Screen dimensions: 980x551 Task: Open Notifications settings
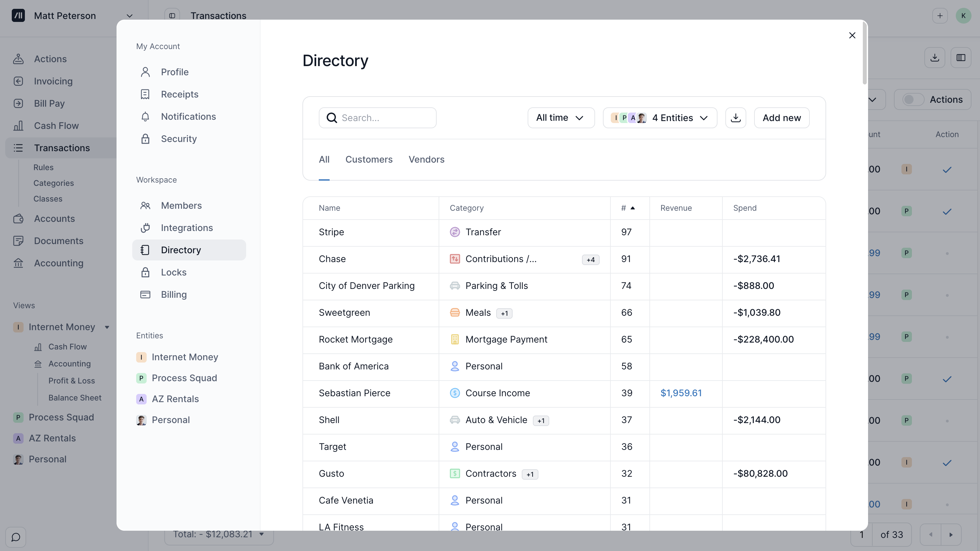point(188,116)
